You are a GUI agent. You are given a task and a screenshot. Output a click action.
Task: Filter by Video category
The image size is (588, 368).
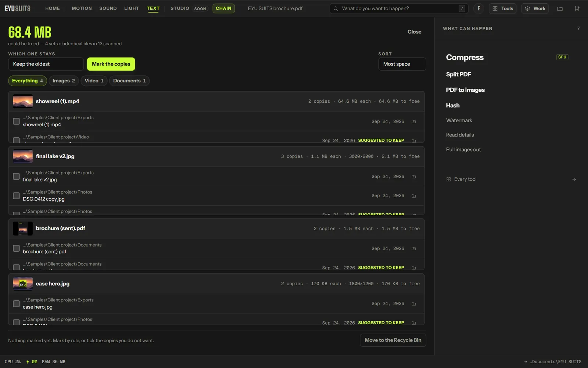pyautogui.click(x=94, y=81)
